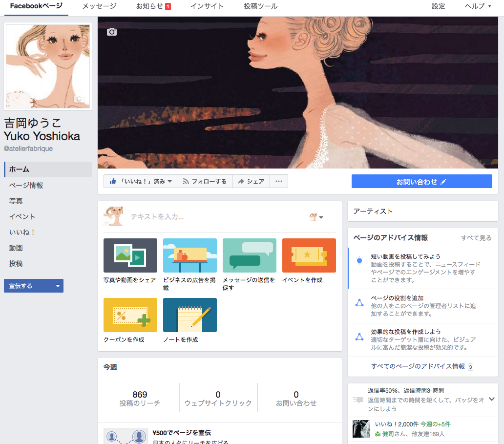Click the create coupon tile
Viewport: 504px width, 444px height.
click(x=130, y=315)
